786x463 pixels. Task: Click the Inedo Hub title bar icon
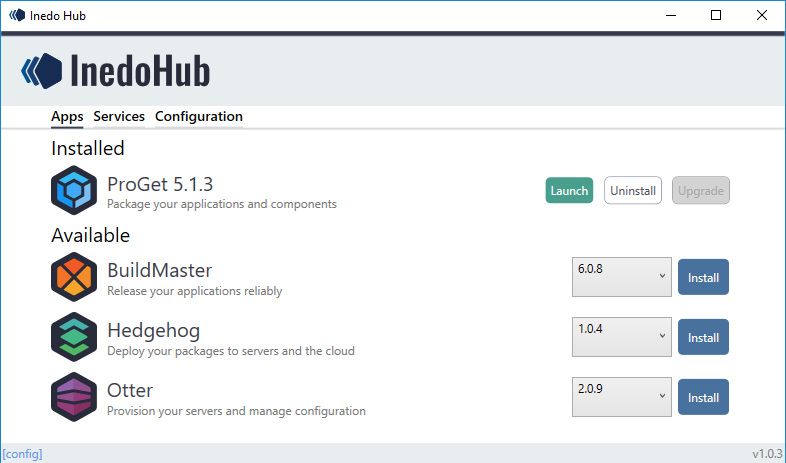pyautogui.click(x=16, y=15)
